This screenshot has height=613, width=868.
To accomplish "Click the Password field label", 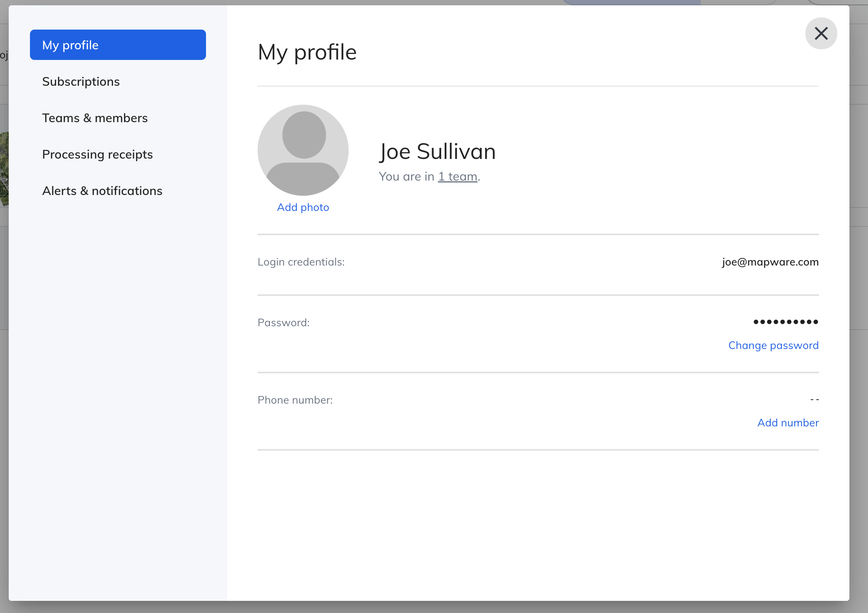I will tap(283, 322).
